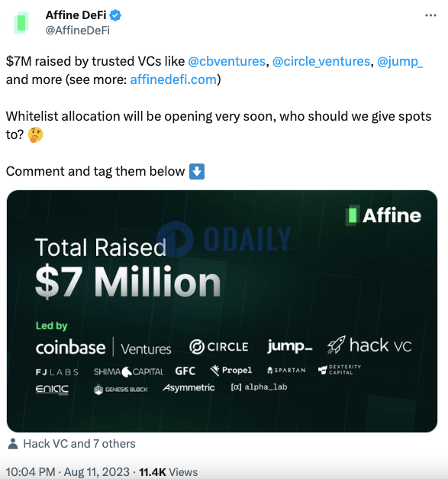Open the @AffineDeFi handle
Image resolution: width=448 pixels, height=479 pixels.
(x=78, y=31)
